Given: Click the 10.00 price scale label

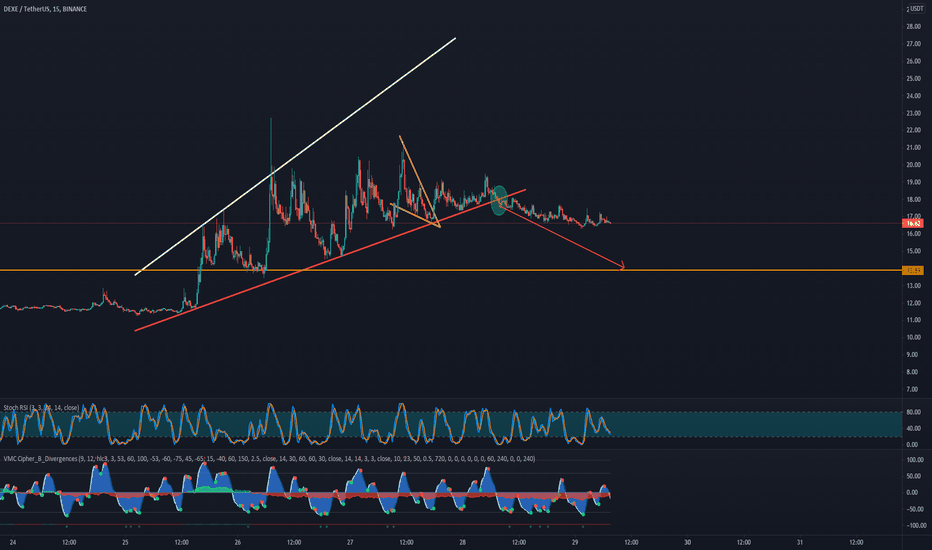Looking at the screenshot, I should (x=914, y=337).
